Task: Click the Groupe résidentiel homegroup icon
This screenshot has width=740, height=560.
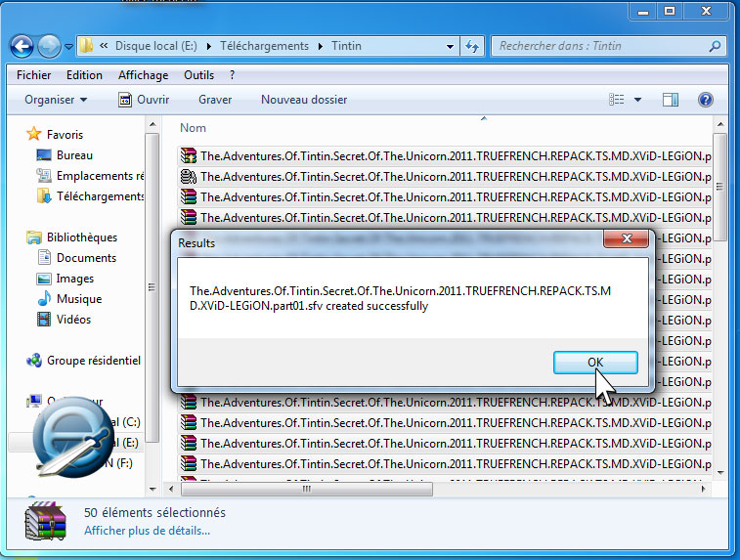Action: click(34, 361)
